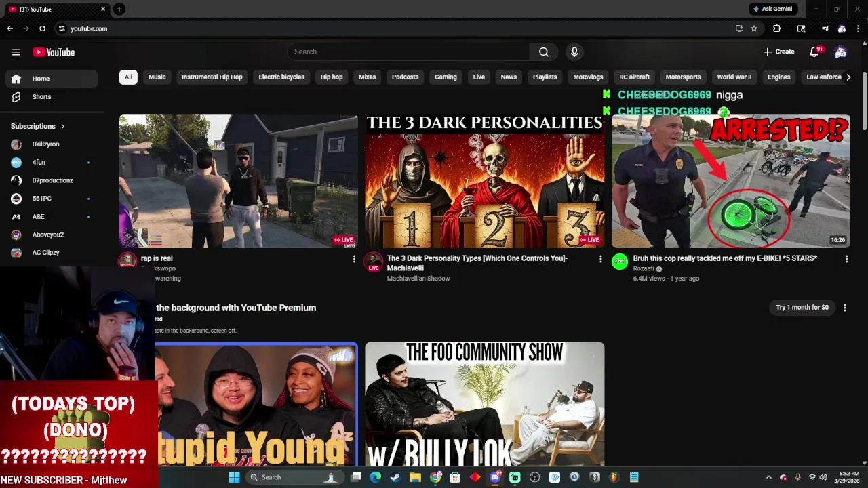Open the Chrome three-dot menu
Image resolution: width=868 pixels, height=488 pixels.
(x=857, y=28)
